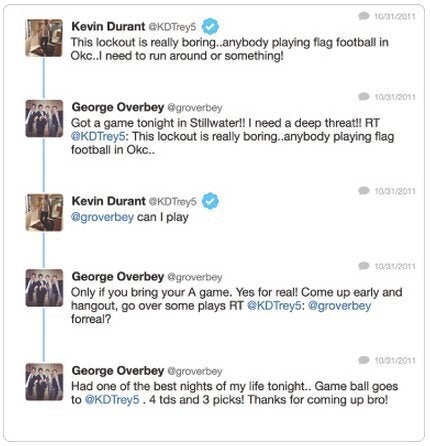Open Kevin Durant name on the lockout tweet

[108, 26]
